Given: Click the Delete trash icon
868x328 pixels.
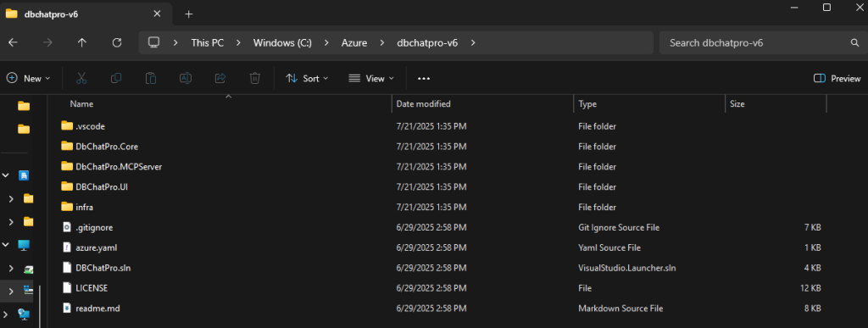Looking at the screenshot, I should [x=254, y=79].
